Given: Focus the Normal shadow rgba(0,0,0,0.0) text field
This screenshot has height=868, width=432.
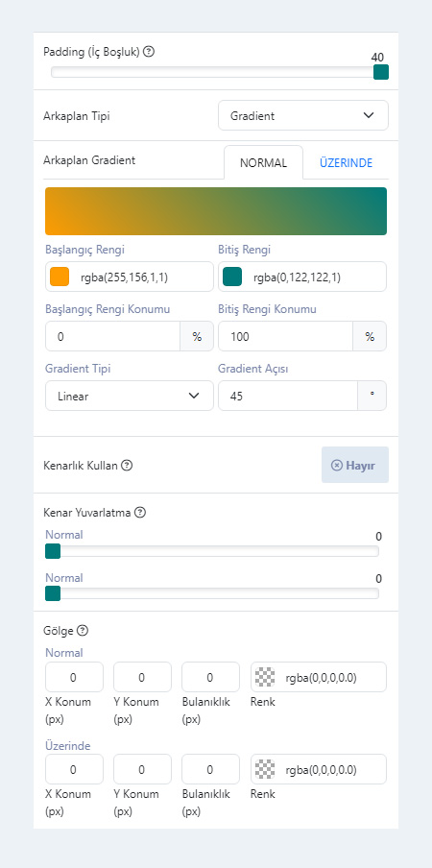Looking at the screenshot, I should coord(319,677).
